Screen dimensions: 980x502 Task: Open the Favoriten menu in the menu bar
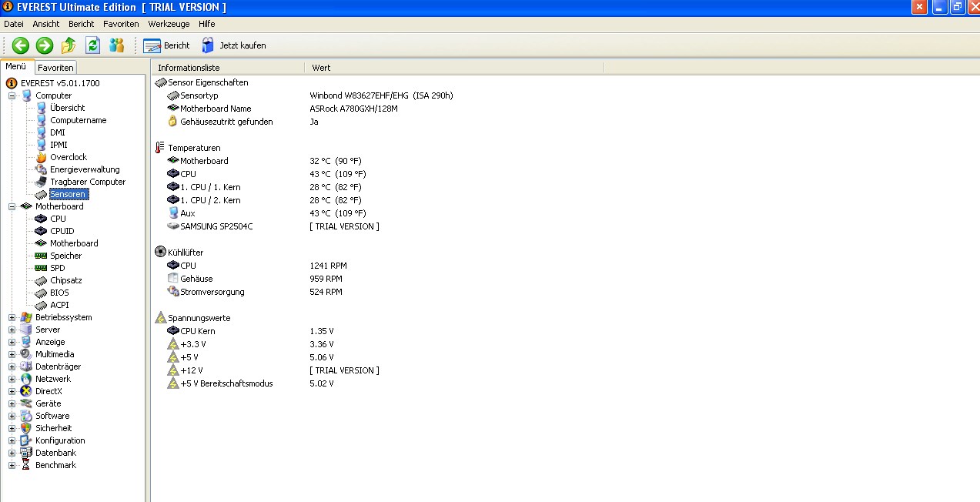tap(121, 24)
